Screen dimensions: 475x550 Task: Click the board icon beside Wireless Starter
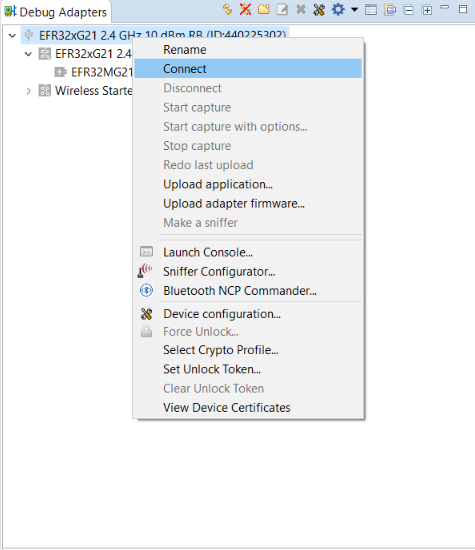click(x=45, y=90)
